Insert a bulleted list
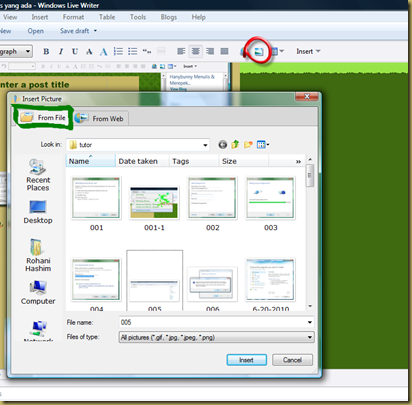Screen dimensions: 412x405 coord(132,51)
